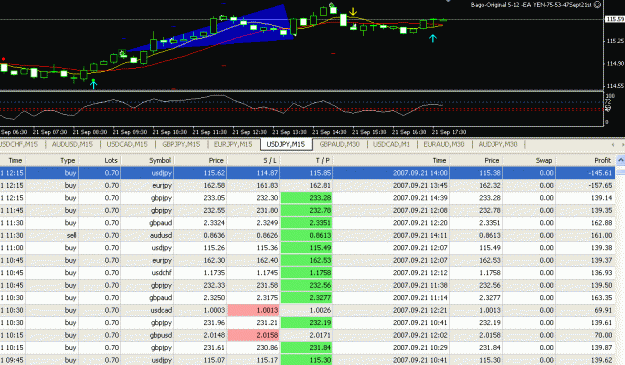
Task: Click close time 2007.09.21 14:11
Action: 420,235
